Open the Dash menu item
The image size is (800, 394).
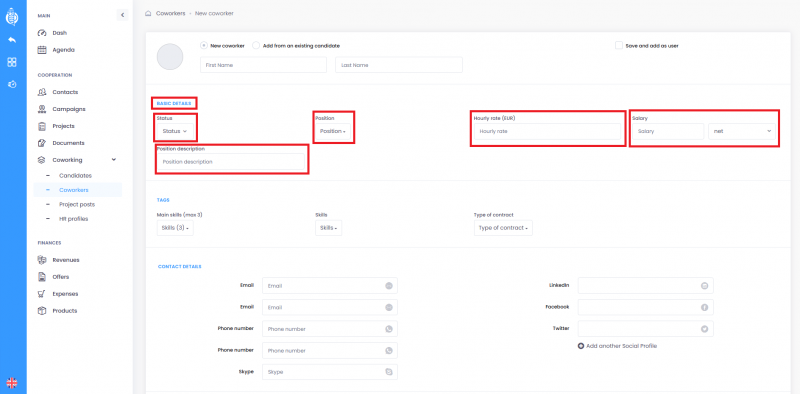point(59,33)
